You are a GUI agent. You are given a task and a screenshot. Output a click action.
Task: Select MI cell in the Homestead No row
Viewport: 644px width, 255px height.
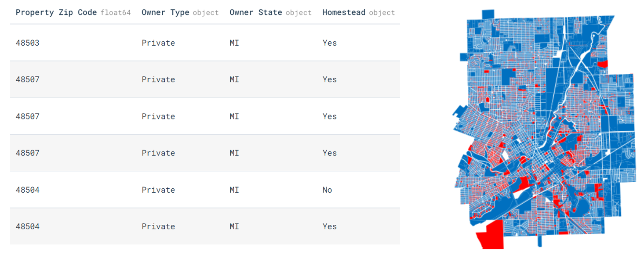[x=234, y=190]
